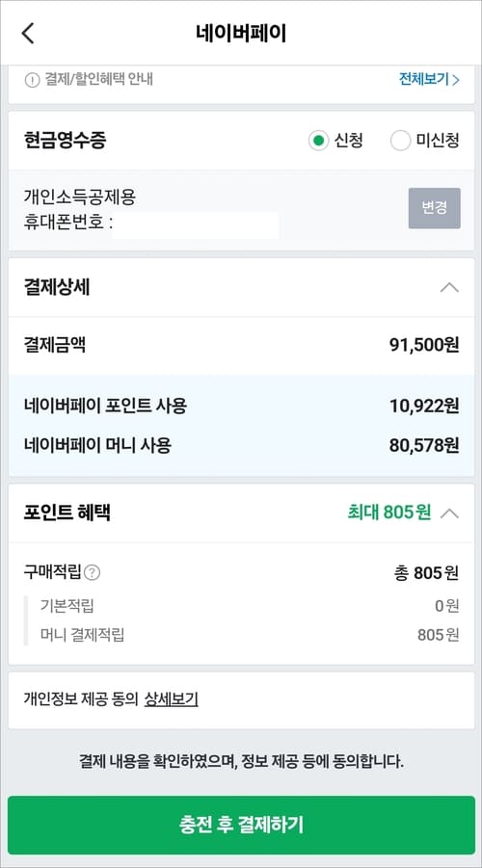Tap the 네이버페이 포인트 사용 row
Image resolution: width=482 pixels, height=868 pixels.
click(x=241, y=407)
